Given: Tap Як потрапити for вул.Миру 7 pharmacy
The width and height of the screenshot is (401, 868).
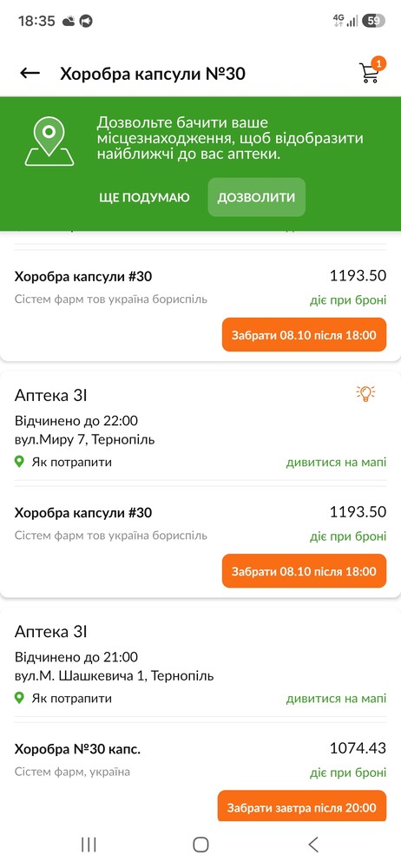Looking at the screenshot, I should (71, 462).
